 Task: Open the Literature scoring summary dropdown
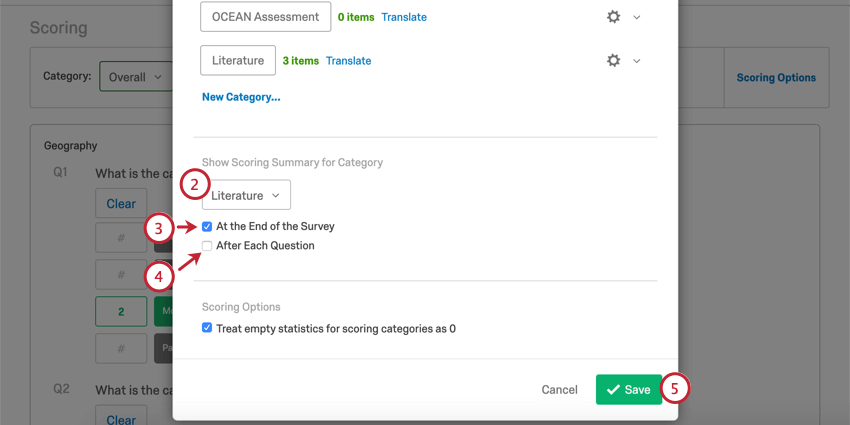point(246,195)
